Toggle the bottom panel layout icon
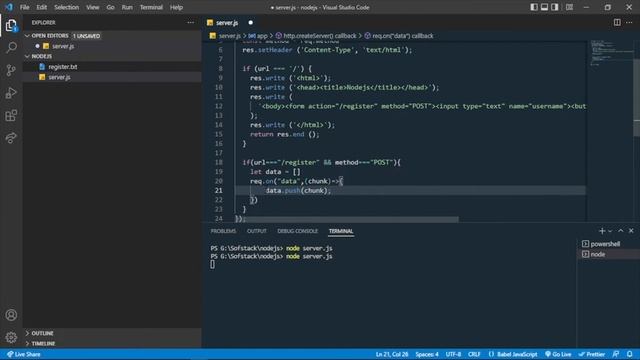This screenshot has width=640, height=360. 544,7
